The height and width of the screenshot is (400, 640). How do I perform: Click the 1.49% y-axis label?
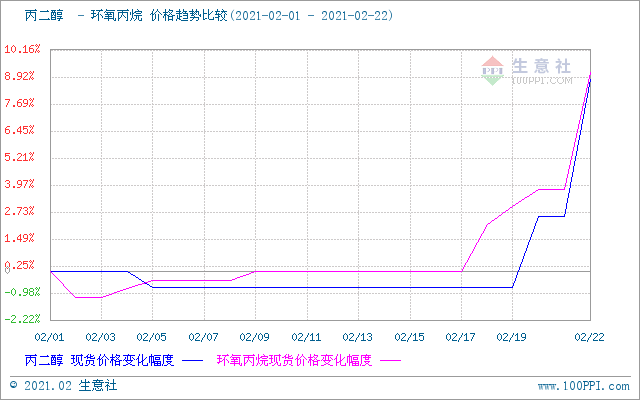point(20,238)
